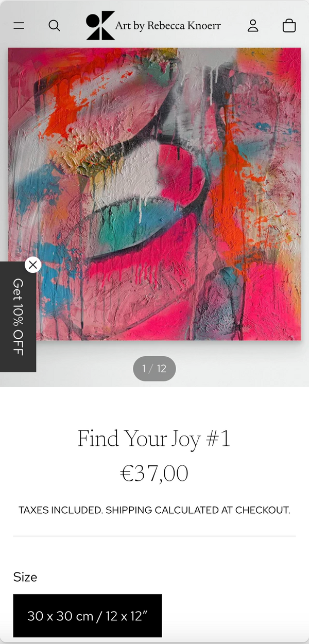Click the Size option label

(25, 577)
